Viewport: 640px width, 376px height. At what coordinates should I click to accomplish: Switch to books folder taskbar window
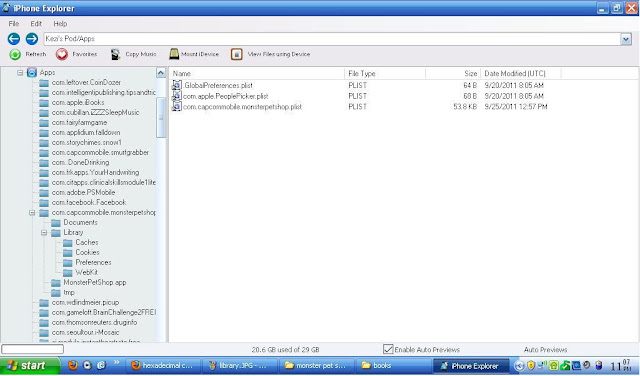tap(392, 366)
